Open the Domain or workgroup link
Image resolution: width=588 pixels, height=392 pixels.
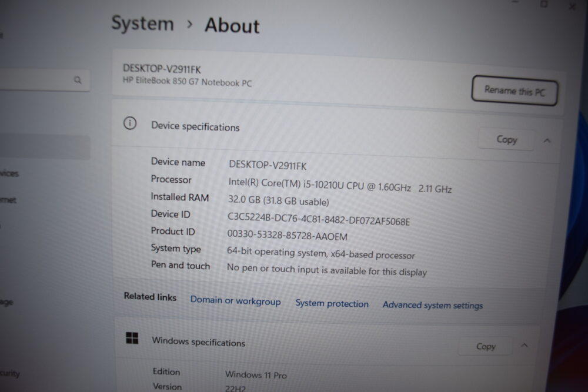point(235,300)
